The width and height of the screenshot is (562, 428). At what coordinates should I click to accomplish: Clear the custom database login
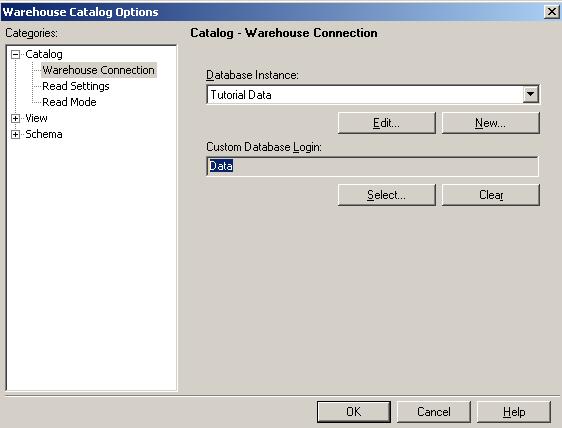[x=491, y=195]
